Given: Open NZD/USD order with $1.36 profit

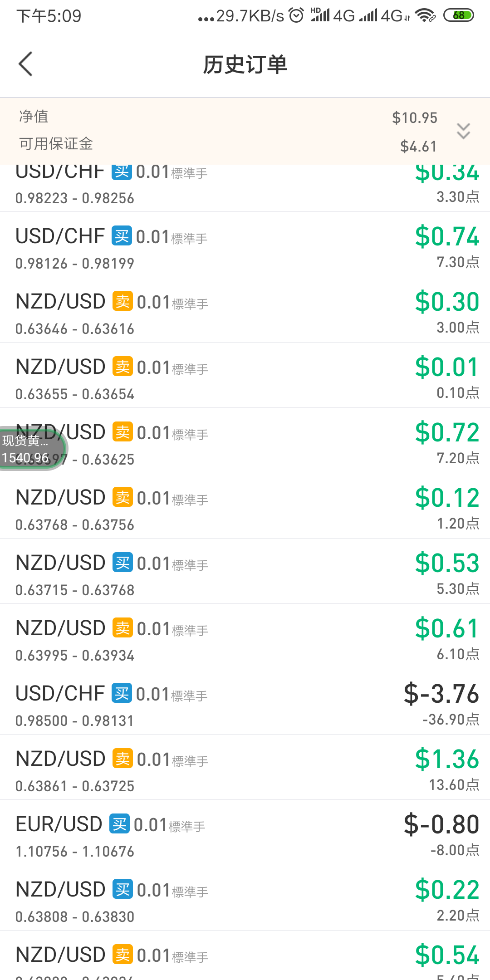Looking at the screenshot, I should coord(245,767).
